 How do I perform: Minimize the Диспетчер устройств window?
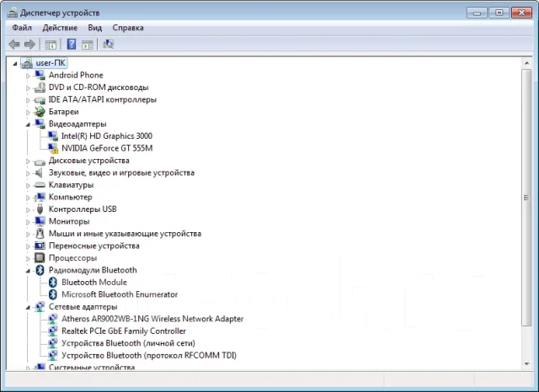click(477, 13)
